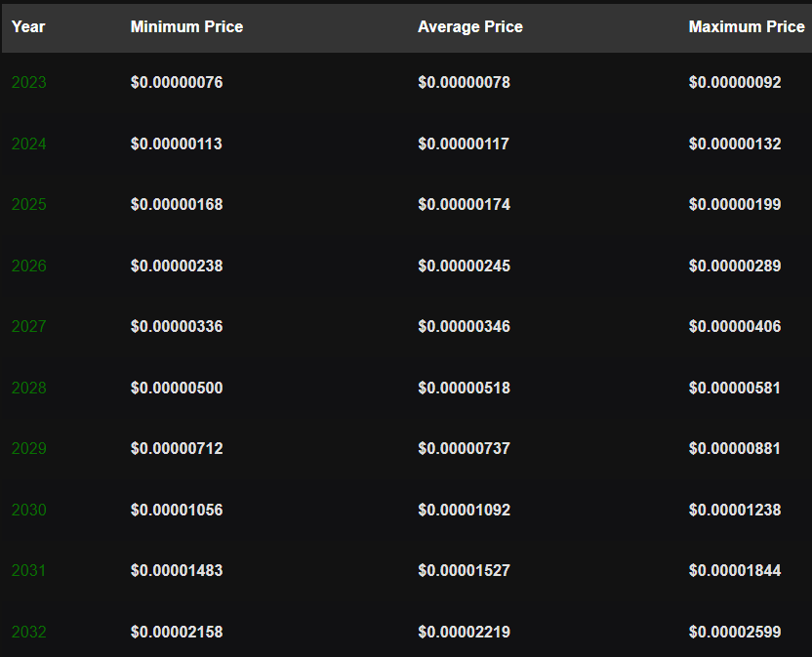Image resolution: width=812 pixels, height=657 pixels.
Task: Click the Minimum Price column header
Action: 187,26
